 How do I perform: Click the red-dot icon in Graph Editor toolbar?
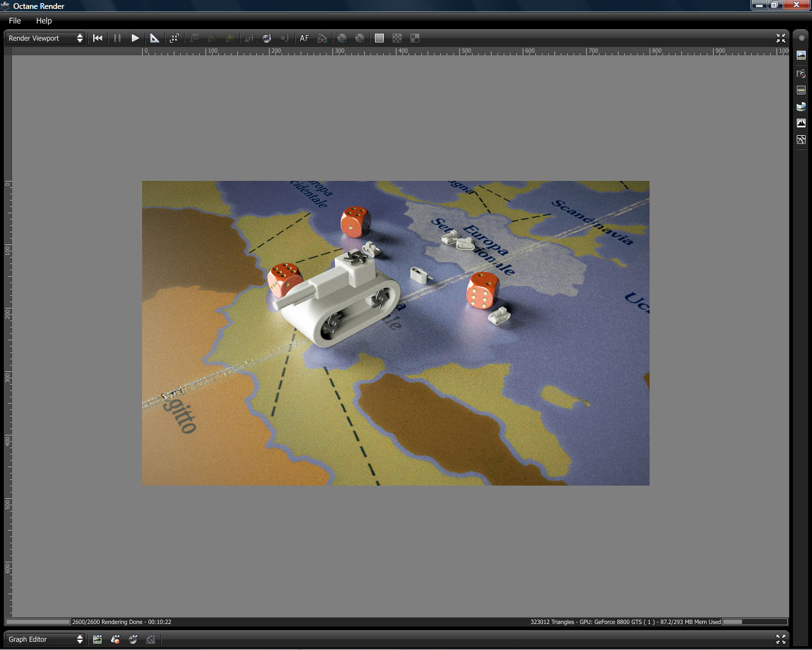pos(115,639)
